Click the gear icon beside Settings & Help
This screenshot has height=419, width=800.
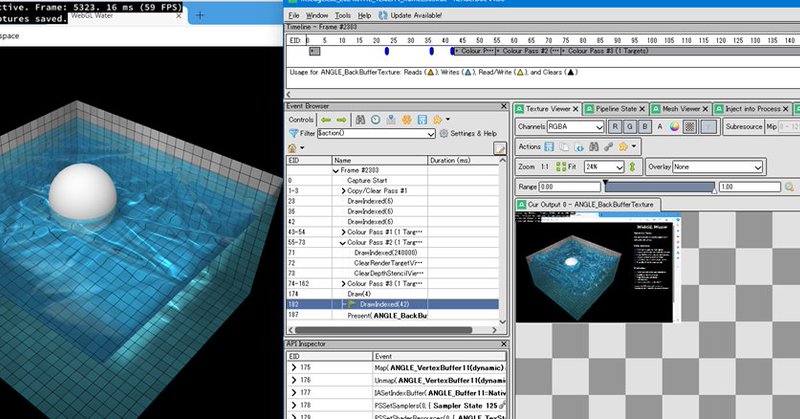click(x=444, y=133)
